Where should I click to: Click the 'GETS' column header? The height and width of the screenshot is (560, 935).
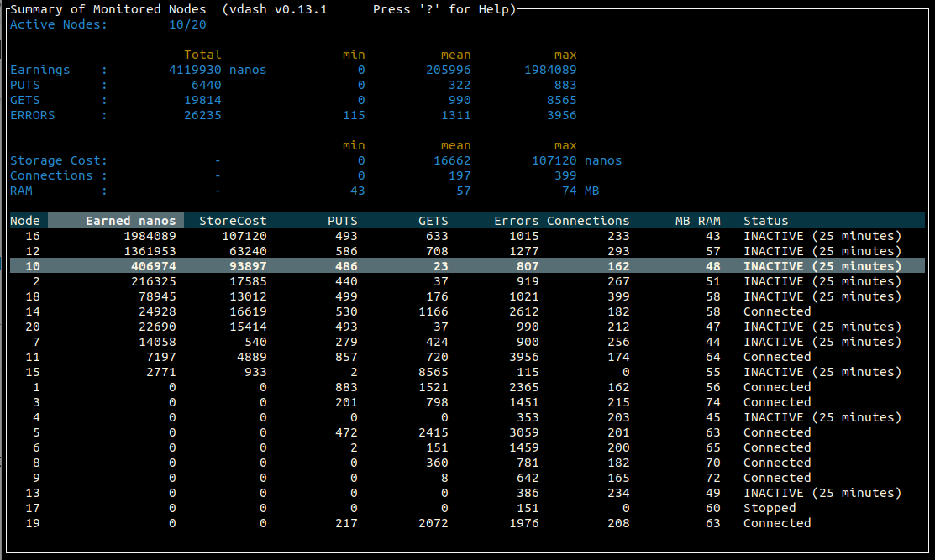pyautogui.click(x=433, y=221)
